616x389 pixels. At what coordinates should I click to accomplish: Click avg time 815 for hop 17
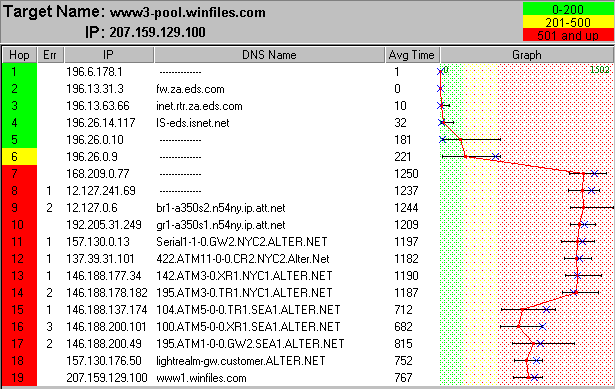(403, 344)
